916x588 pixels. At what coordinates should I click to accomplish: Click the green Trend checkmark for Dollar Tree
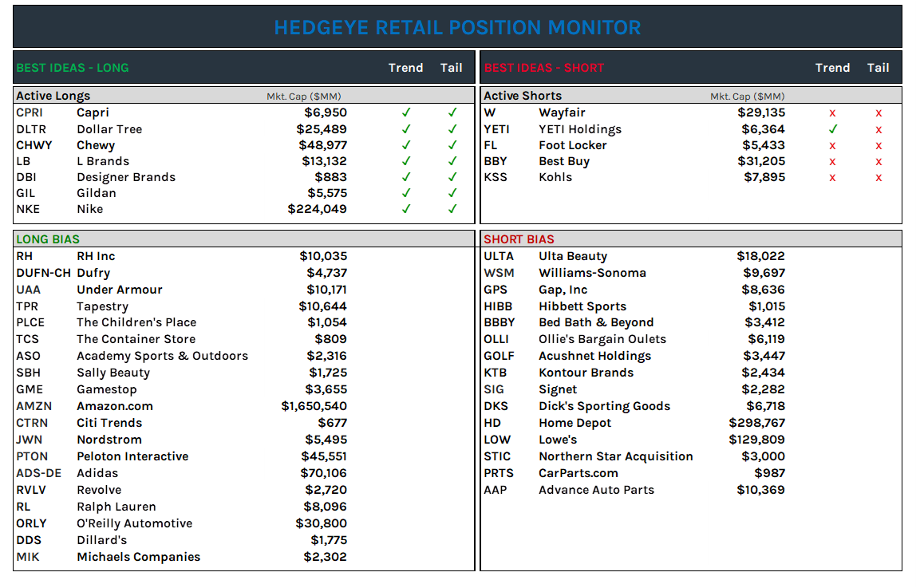pyautogui.click(x=406, y=128)
